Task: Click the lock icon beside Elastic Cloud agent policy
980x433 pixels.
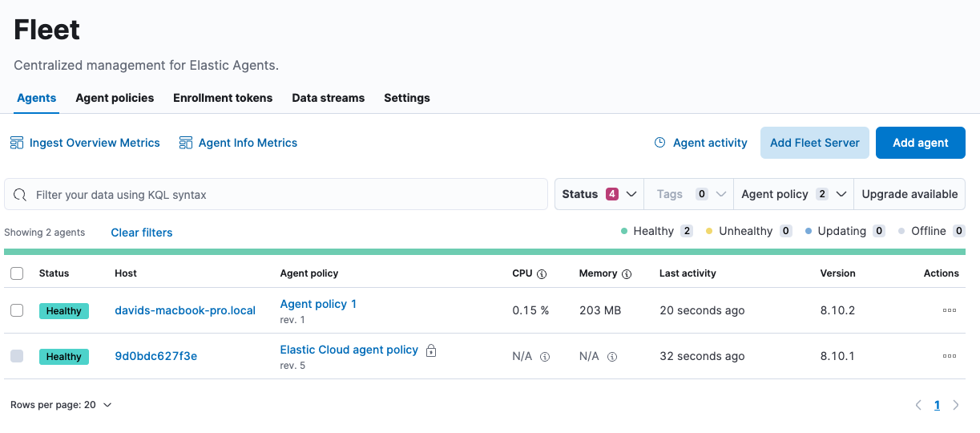Action: pyautogui.click(x=431, y=350)
